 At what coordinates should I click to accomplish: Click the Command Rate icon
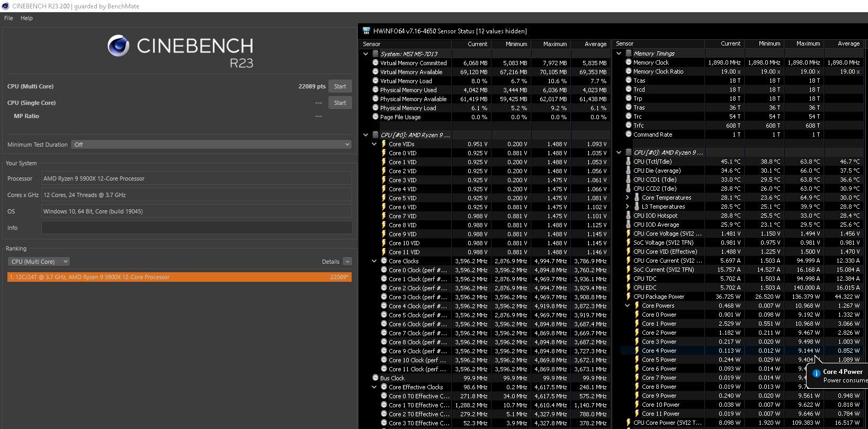[628, 135]
